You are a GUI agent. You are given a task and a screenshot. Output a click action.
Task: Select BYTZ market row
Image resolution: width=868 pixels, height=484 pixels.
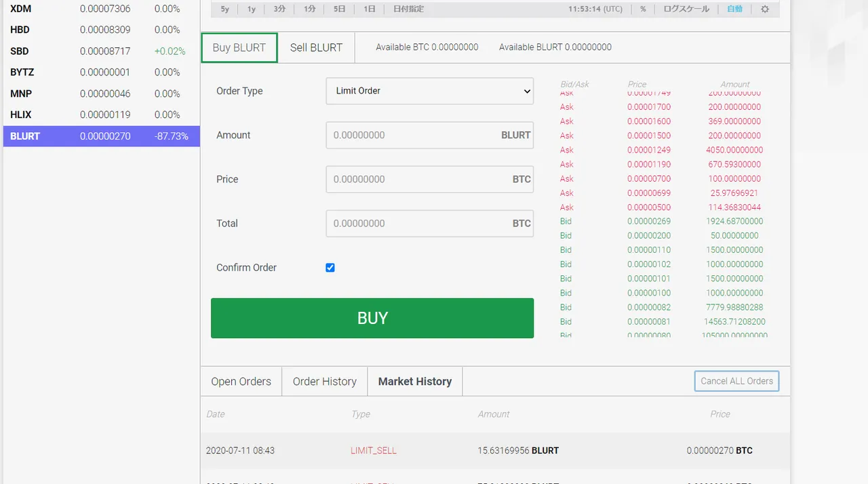(x=102, y=72)
